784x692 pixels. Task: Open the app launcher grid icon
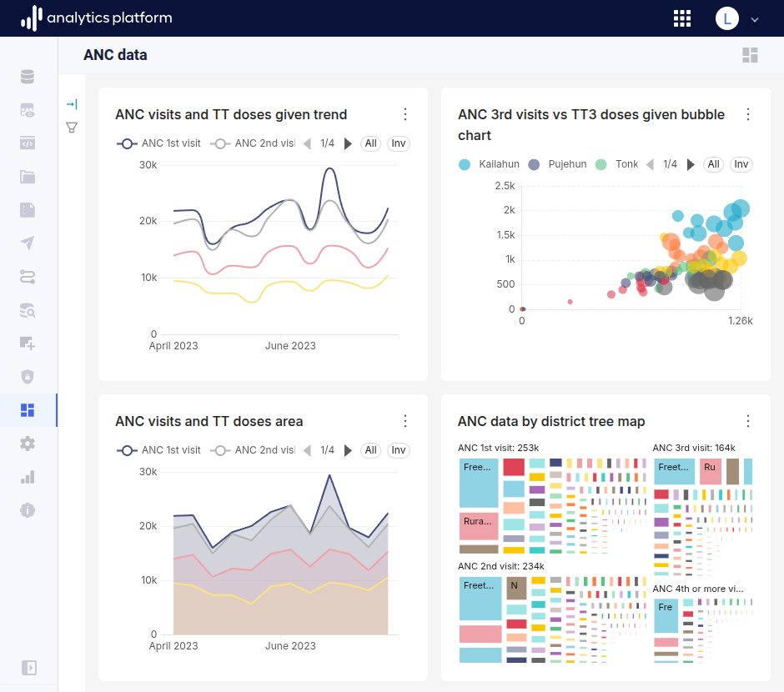pyautogui.click(x=682, y=18)
